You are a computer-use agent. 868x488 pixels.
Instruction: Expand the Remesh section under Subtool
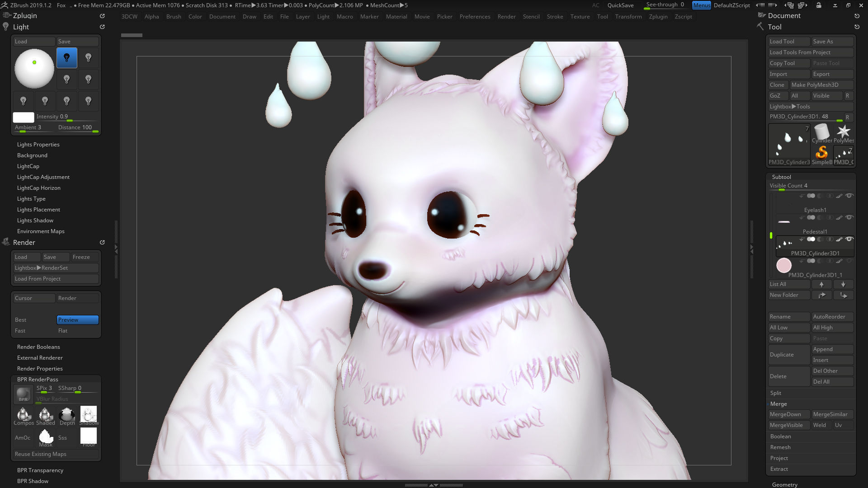click(x=780, y=447)
